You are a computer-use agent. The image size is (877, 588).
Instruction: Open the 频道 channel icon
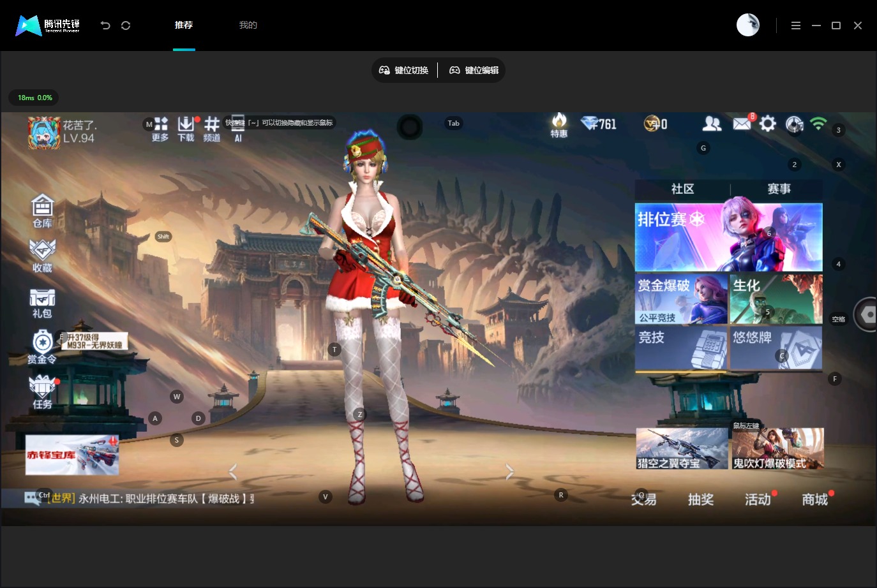tap(212, 129)
